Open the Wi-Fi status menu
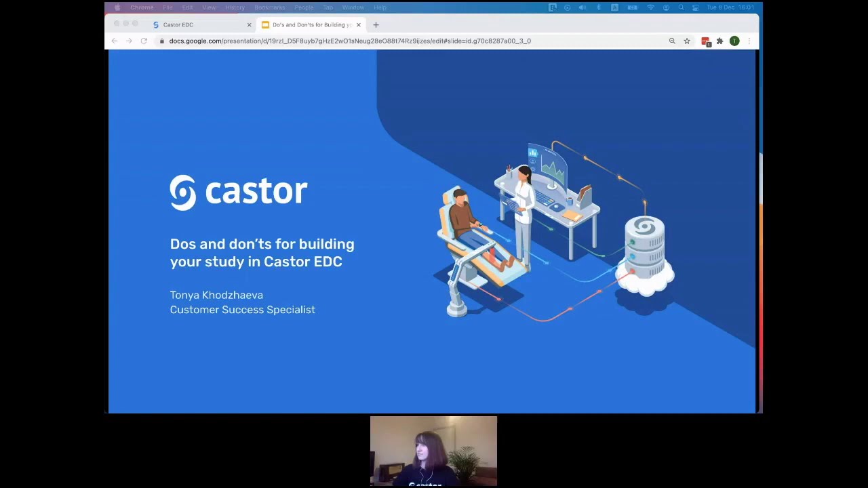 pos(651,7)
